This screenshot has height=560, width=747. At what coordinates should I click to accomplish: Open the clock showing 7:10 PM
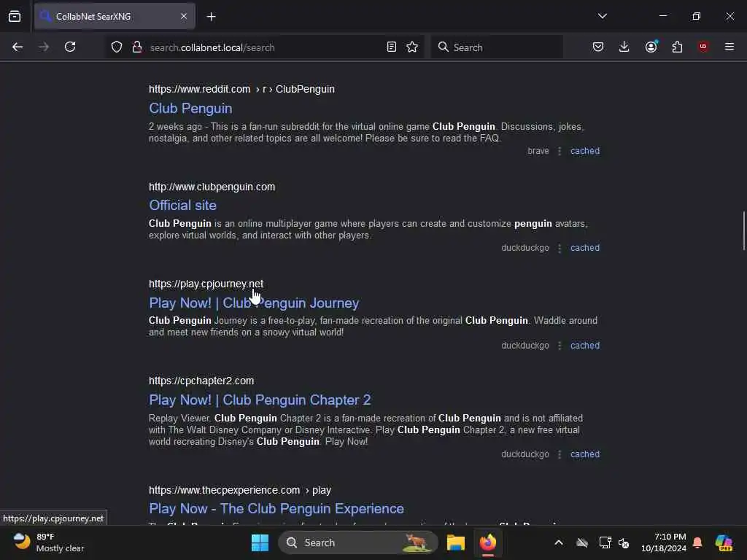pos(664,542)
